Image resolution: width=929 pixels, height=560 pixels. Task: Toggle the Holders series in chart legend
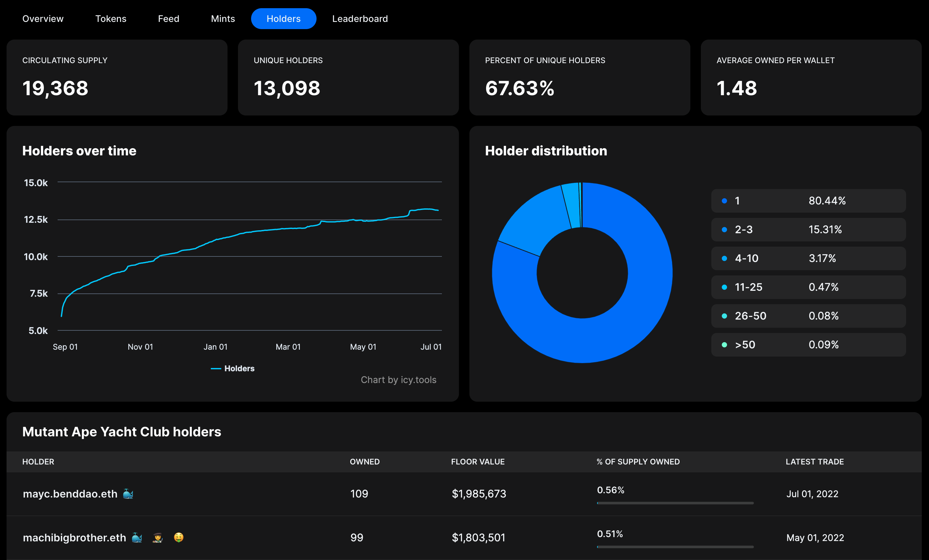click(x=233, y=369)
